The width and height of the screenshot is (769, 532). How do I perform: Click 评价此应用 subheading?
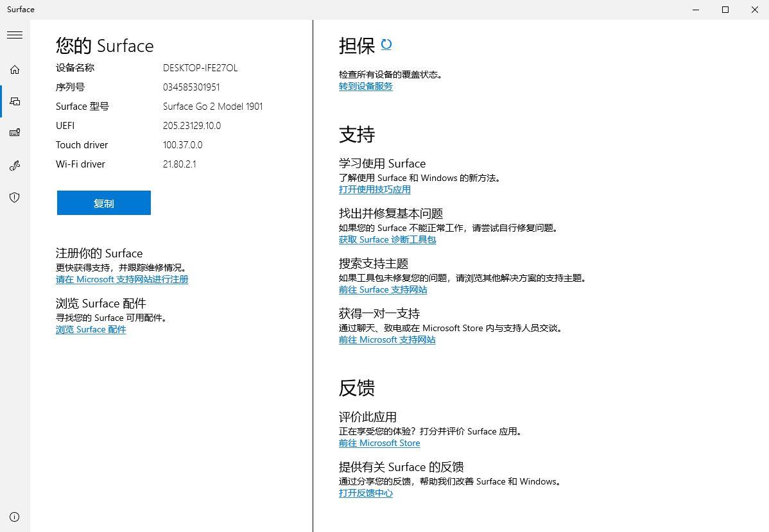(x=368, y=417)
